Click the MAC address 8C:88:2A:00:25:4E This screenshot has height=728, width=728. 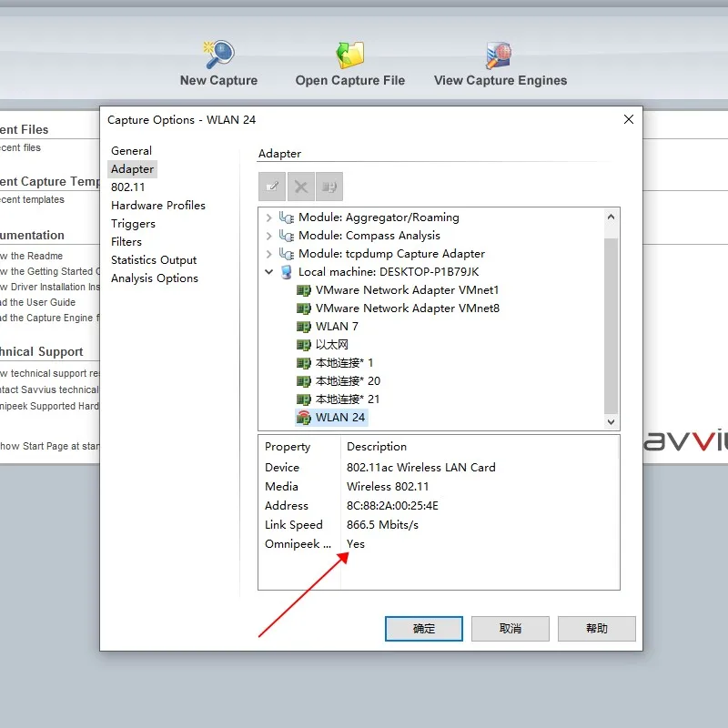392,506
